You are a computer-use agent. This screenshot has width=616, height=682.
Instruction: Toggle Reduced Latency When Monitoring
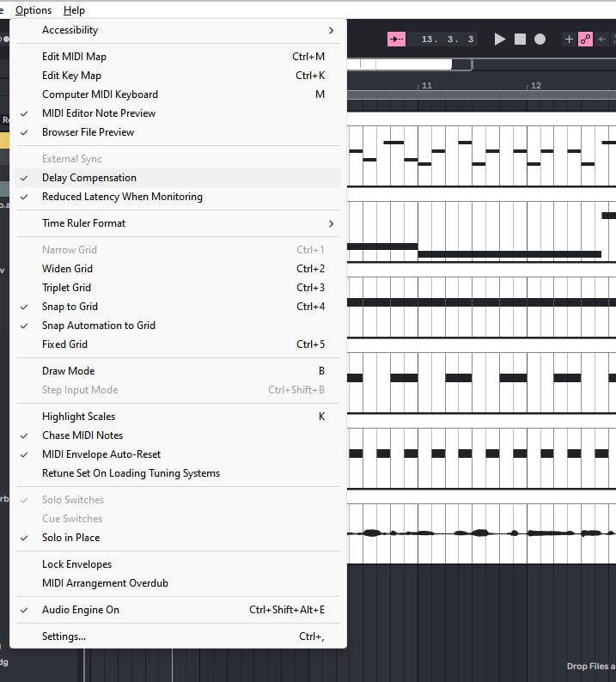[x=122, y=197]
